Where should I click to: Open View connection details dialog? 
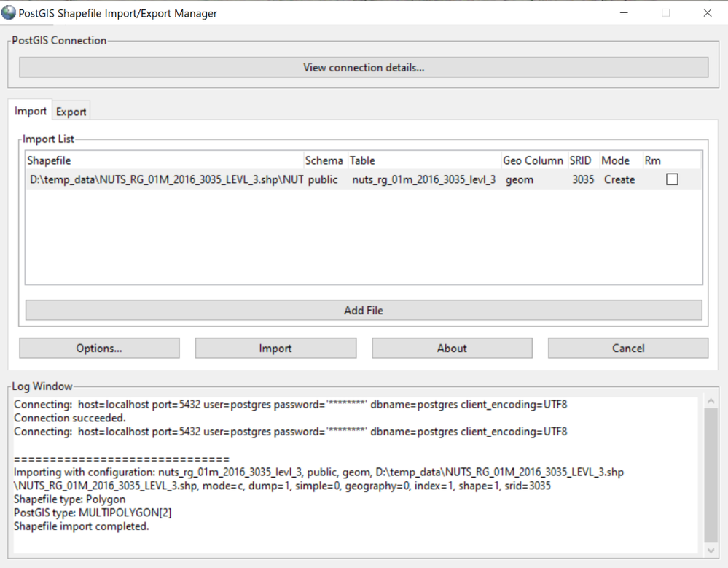pyautogui.click(x=364, y=67)
